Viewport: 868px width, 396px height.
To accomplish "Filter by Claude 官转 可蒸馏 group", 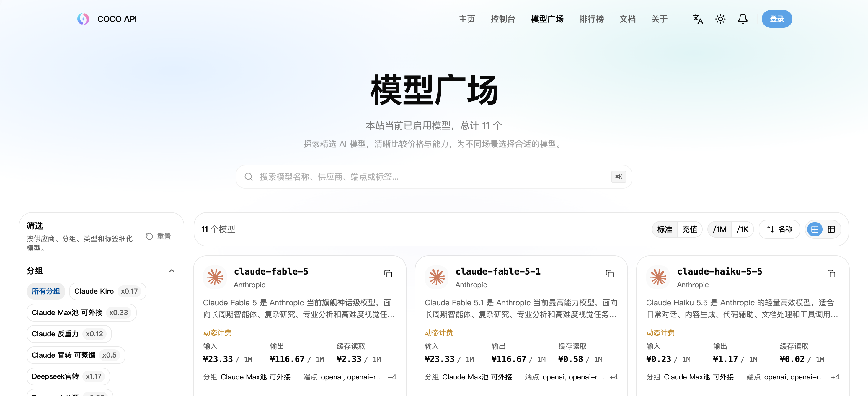I will [76, 355].
